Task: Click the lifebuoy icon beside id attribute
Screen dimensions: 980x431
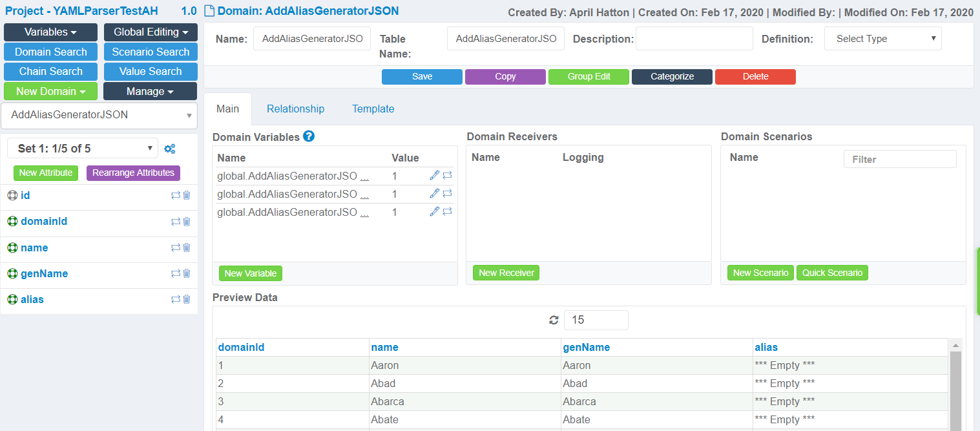Action: click(x=12, y=195)
